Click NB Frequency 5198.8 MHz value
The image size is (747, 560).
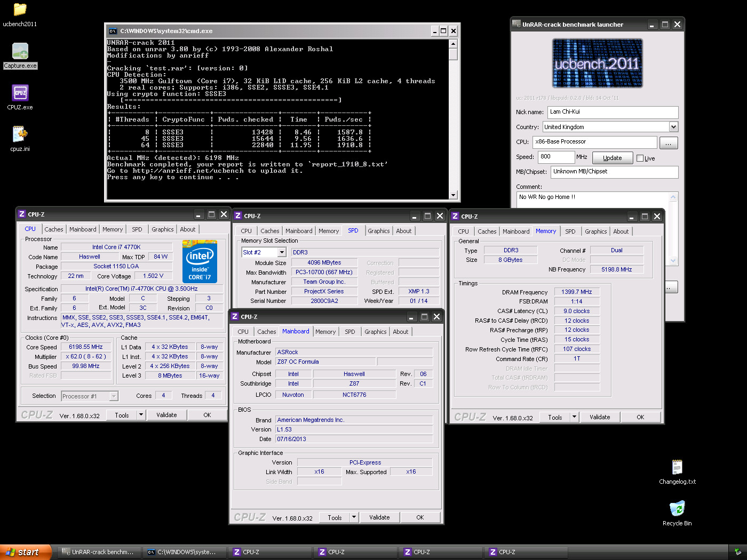[x=617, y=269]
